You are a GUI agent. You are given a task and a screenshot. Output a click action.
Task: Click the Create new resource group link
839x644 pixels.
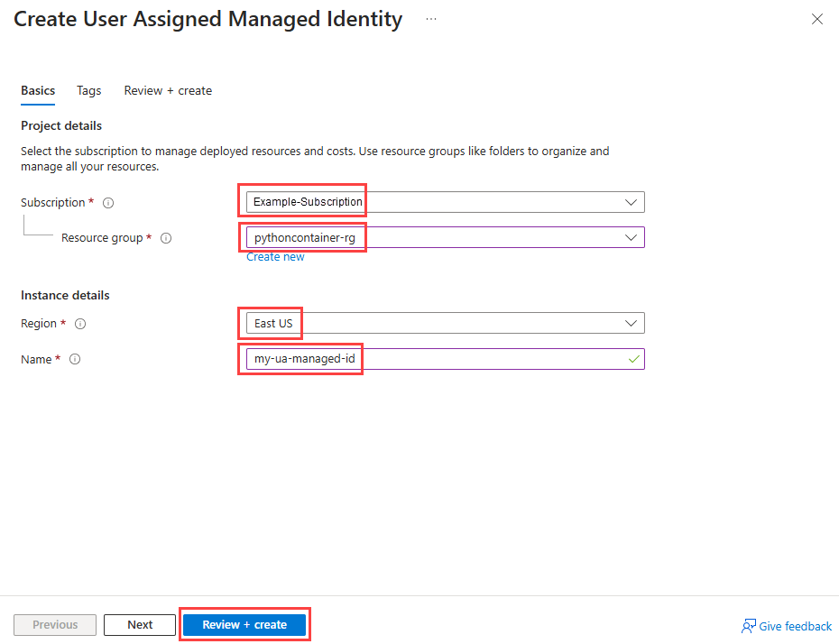(275, 257)
